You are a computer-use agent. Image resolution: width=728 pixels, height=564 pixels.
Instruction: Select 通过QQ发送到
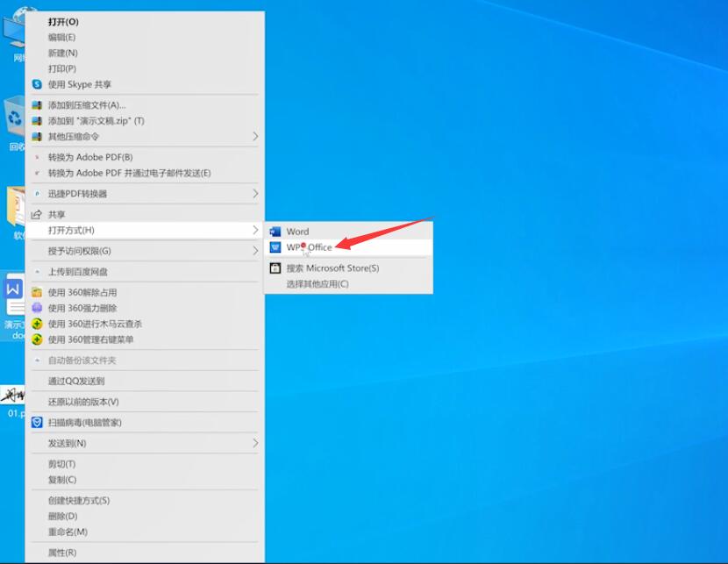(145, 381)
